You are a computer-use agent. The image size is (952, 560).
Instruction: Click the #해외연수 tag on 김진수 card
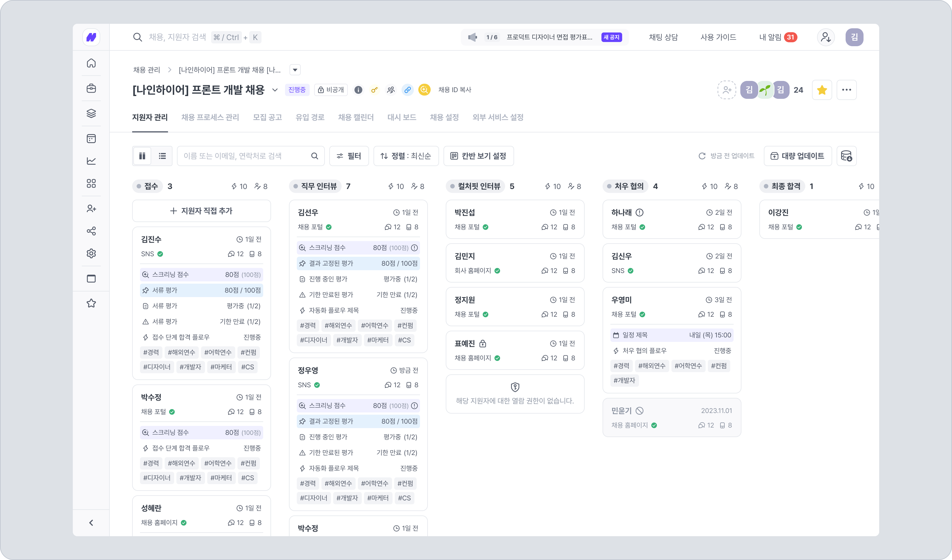click(181, 352)
